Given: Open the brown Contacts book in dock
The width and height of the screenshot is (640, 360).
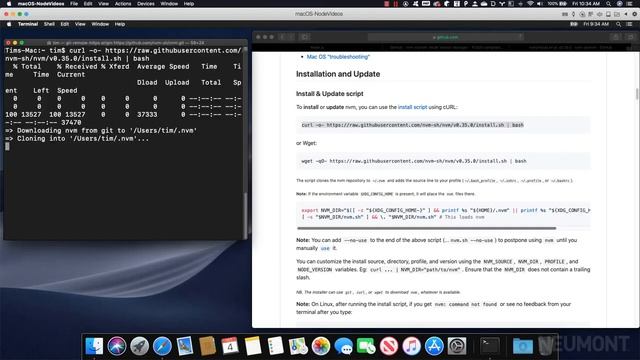Looking at the screenshot, I should coord(207,346).
